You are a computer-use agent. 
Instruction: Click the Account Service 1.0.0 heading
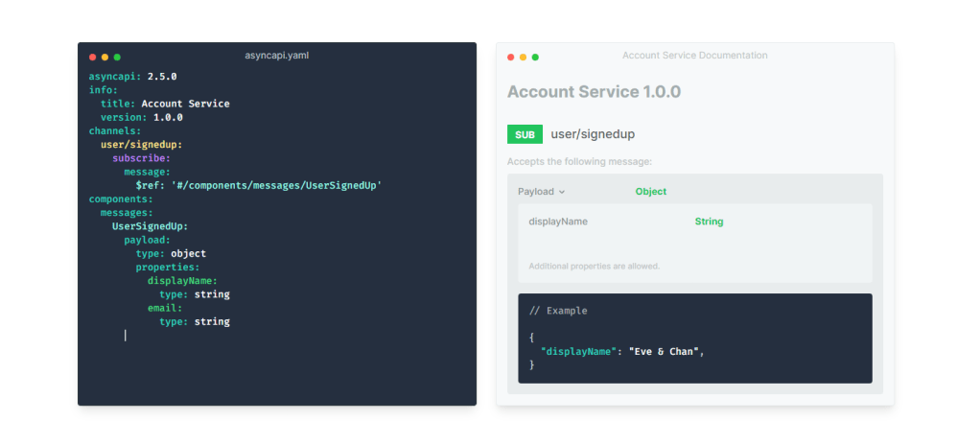coord(594,92)
